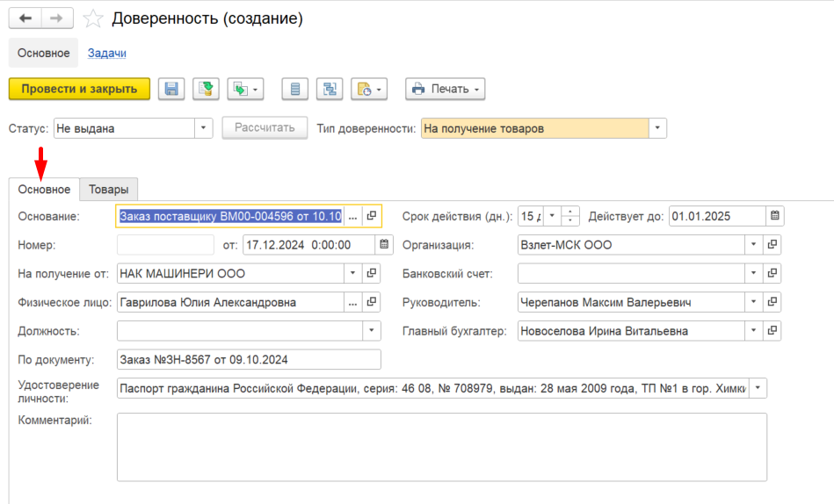Add document to favorites with star icon
The height and width of the screenshot is (504, 834).
point(93,18)
